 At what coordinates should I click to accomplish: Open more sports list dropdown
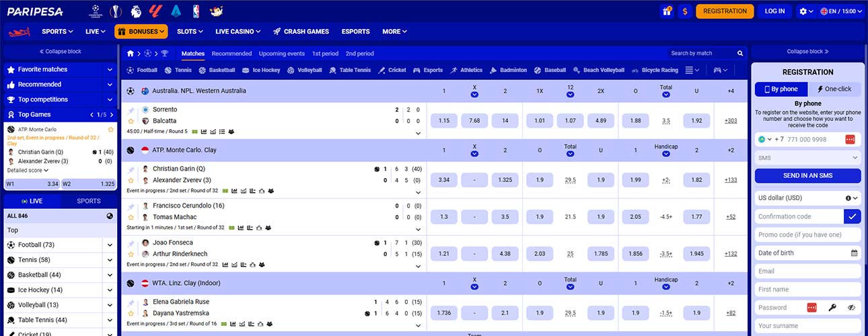pyautogui.click(x=692, y=70)
